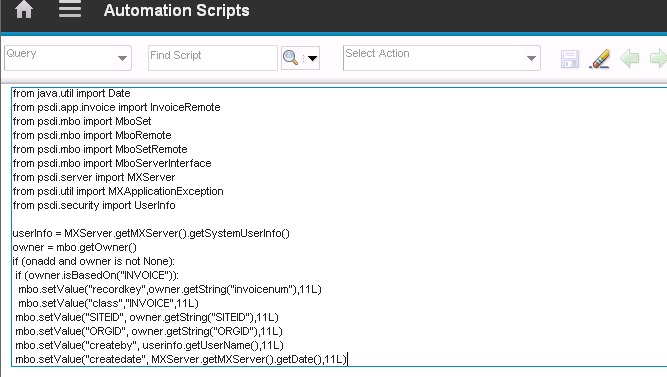The height and width of the screenshot is (377, 667).
Task: Click the setValue "class" line
Action: (108, 304)
